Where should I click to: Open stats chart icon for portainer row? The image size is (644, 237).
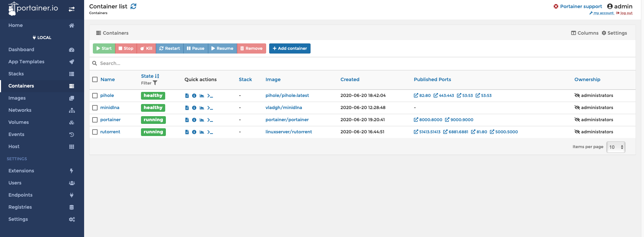pyautogui.click(x=202, y=120)
